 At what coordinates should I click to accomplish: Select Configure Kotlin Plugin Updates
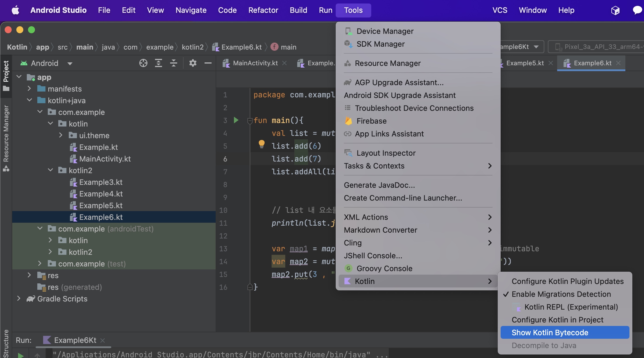click(565, 281)
